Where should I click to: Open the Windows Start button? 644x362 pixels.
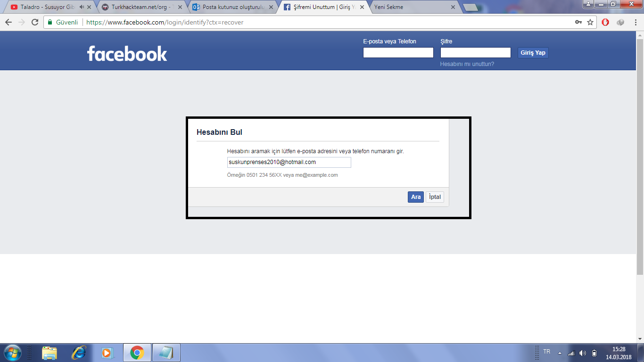tap(12, 353)
